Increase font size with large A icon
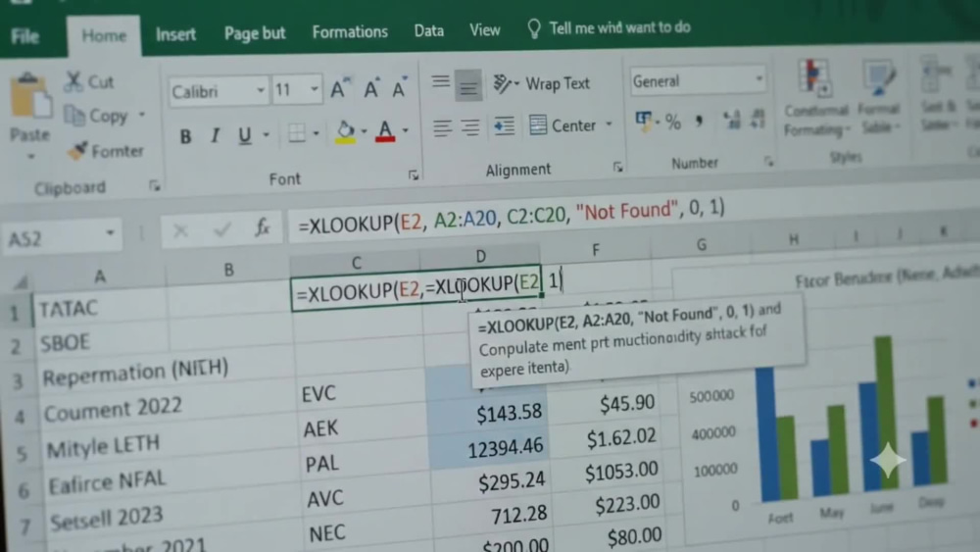 click(339, 89)
